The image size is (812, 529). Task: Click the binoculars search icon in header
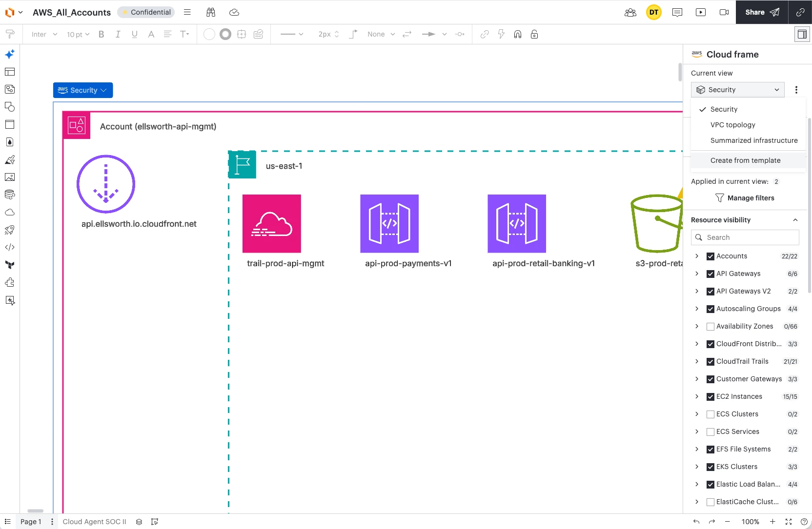pos(211,12)
